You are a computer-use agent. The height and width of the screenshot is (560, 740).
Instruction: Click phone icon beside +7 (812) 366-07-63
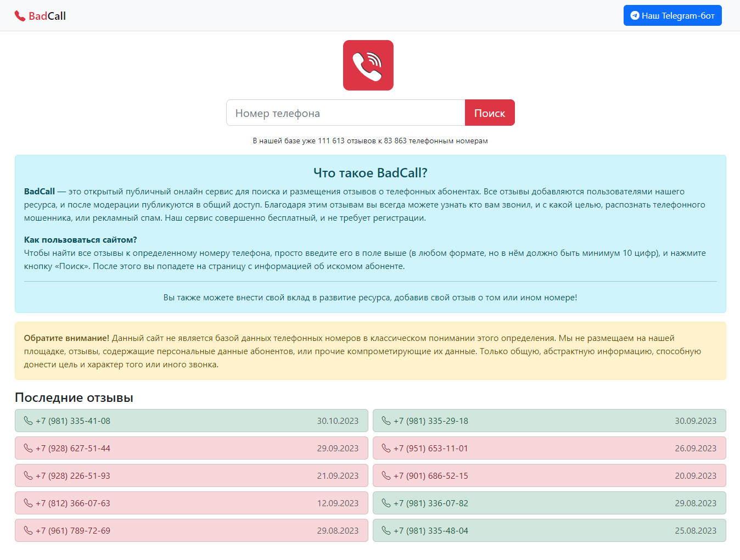click(x=28, y=503)
